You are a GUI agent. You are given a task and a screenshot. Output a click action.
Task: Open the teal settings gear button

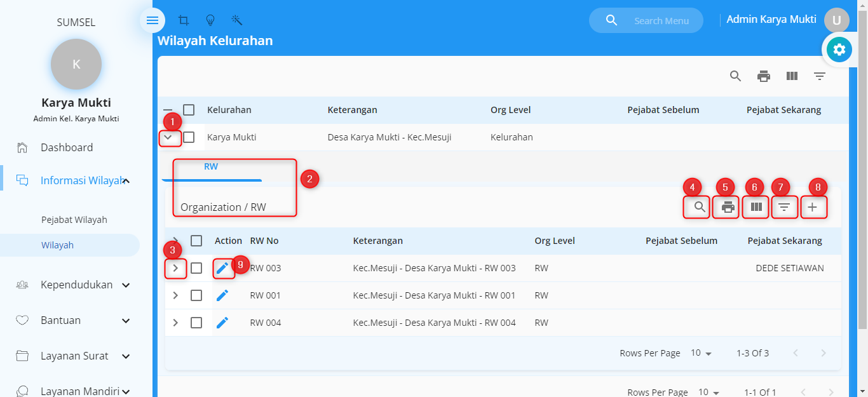tap(839, 50)
